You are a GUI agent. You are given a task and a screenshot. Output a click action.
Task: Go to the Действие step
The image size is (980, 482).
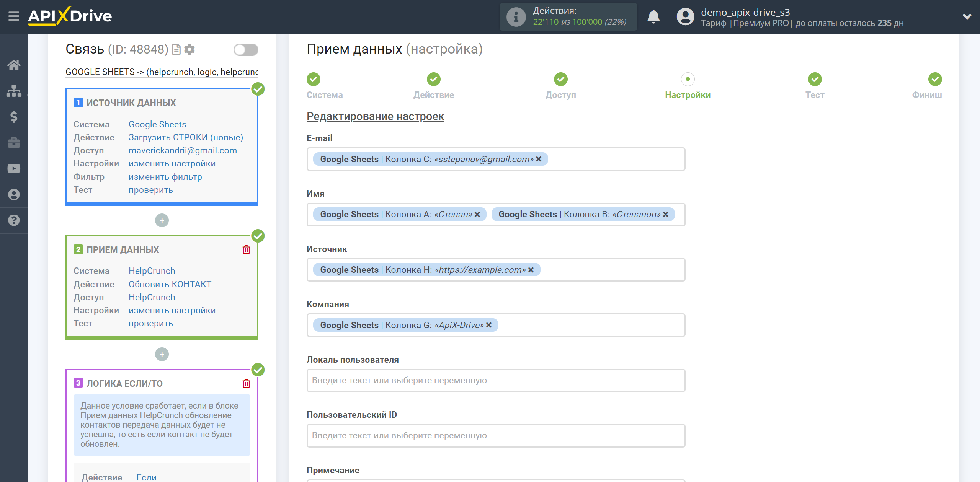point(434,80)
